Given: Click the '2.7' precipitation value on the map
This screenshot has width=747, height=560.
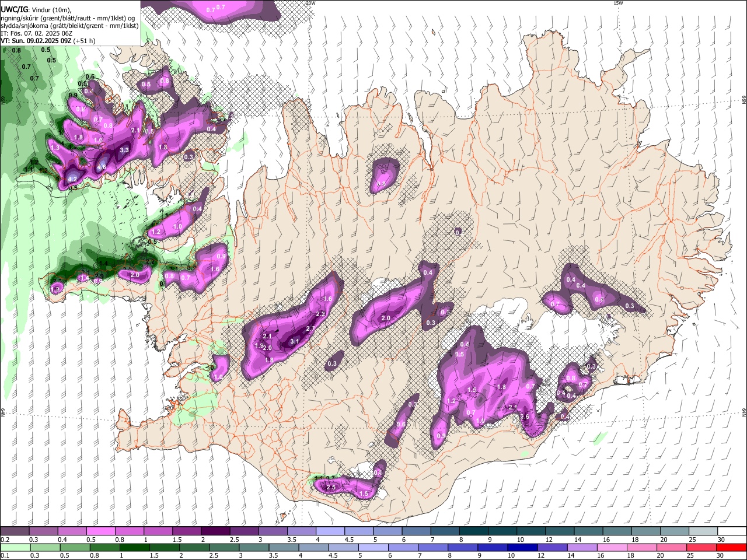Looking at the screenshot, I should click(310, 329).
